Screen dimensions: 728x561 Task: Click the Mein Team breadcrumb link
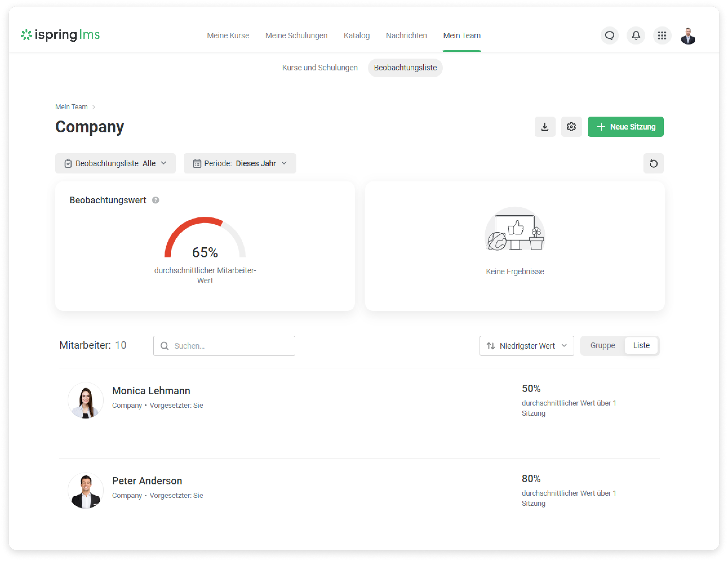[71, 107]
